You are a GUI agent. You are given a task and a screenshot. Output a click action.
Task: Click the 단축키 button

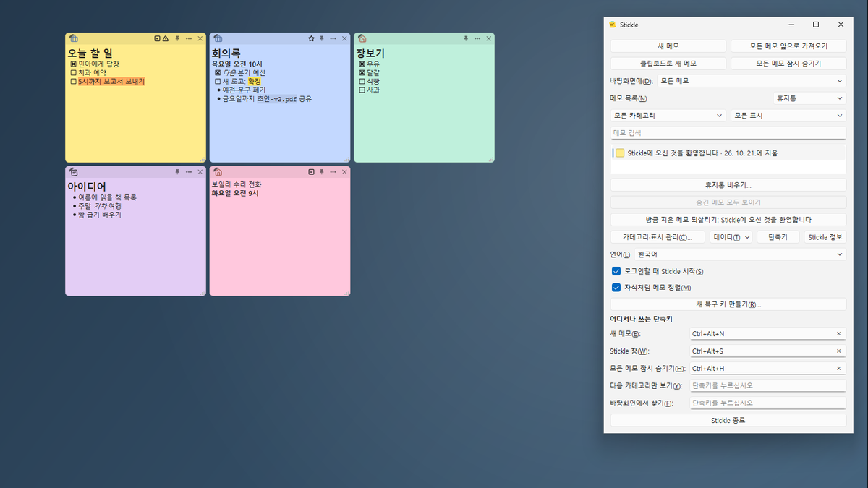778,237
